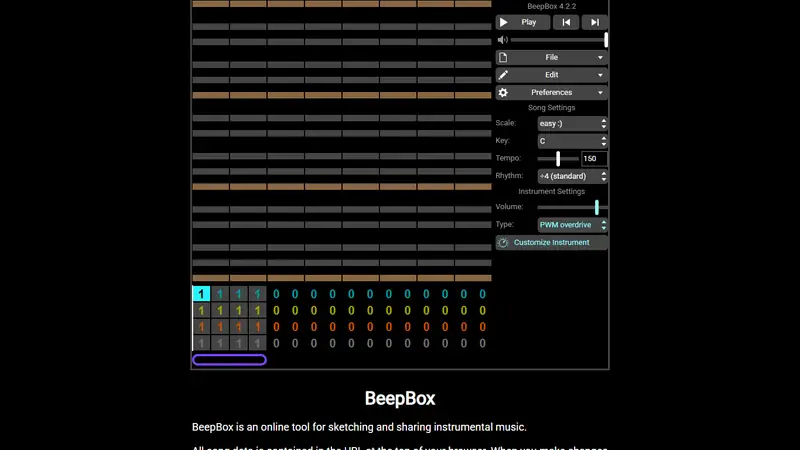Click the fourth cell in orange channel row
This screenshot has width=800, height=450.
point(257,327)
